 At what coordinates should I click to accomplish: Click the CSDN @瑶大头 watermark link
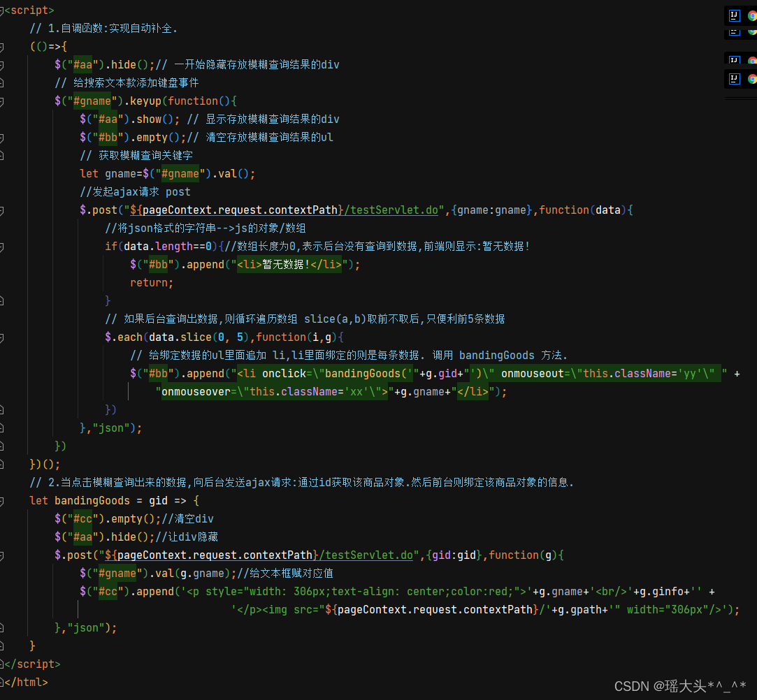(682, 687)
